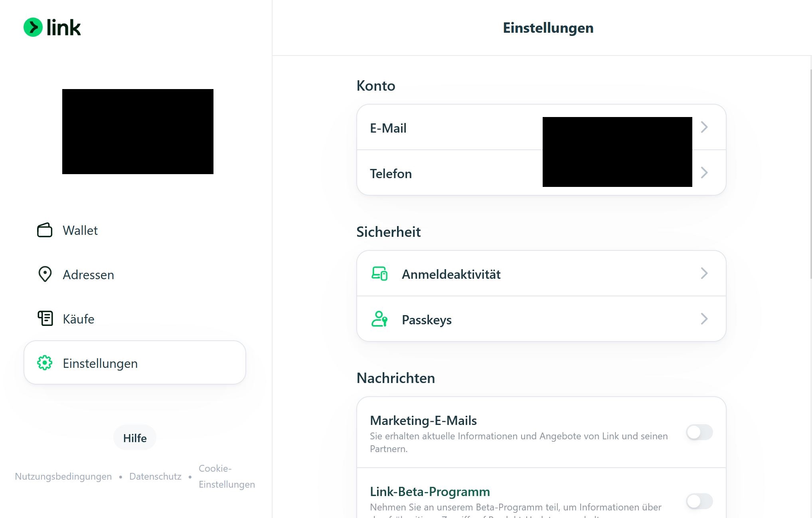The height and width of the screenshot is (518, 812).
Task: Click the Einstellungen gear icon
Action: (x=45, y=363)
